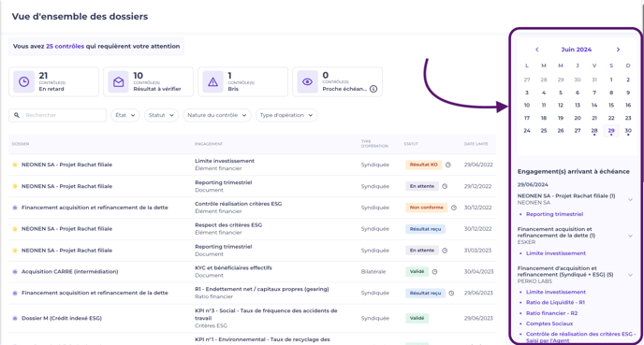This screenshot has width=644, height=345.
Task: Open Ratio financier - R2 link
Action: (x=551, y=313)
